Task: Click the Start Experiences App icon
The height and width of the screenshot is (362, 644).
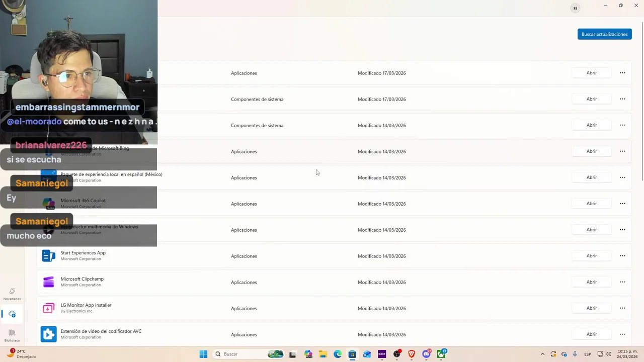Action: [x=48, y=256]
